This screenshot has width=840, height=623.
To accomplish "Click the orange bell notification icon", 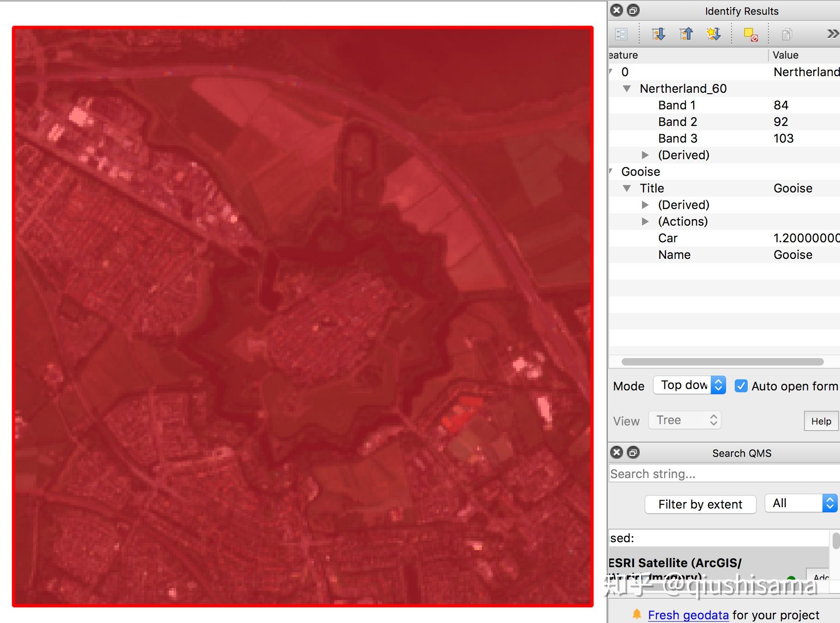I will click(x=637, y=614).
